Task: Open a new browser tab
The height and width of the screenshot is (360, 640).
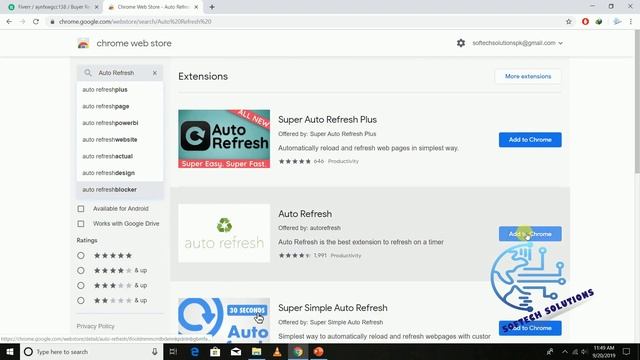Action: pyautogui.click(x=212, y=7)
